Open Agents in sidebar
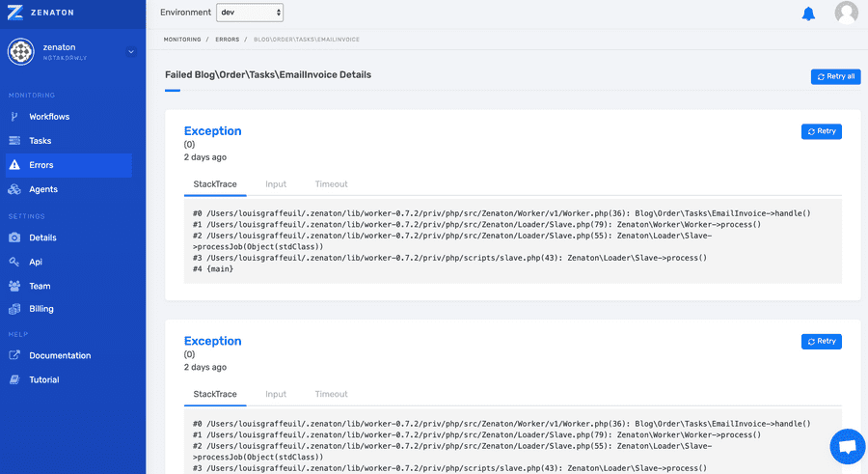Image resolution: width=868 pixels, height=474 pixels. [x=43, y=189]
